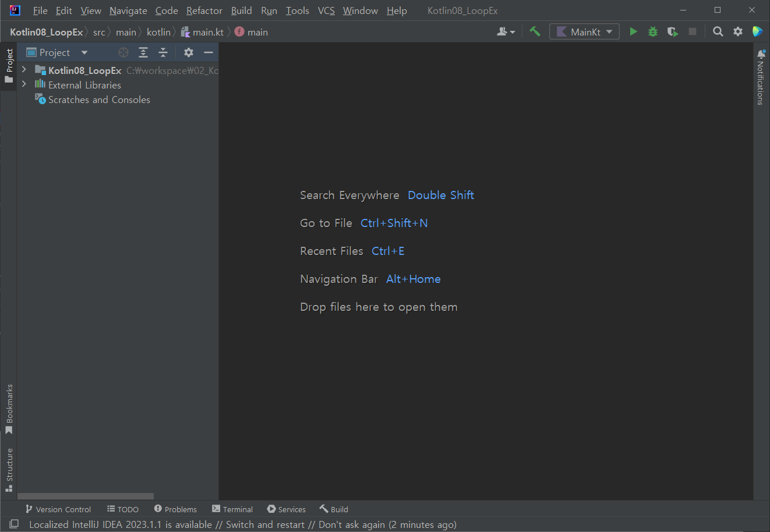This screenshot has width=770, height=532.
Task: Open the Bookmarks side tool window tab
Action: point(9,409)
